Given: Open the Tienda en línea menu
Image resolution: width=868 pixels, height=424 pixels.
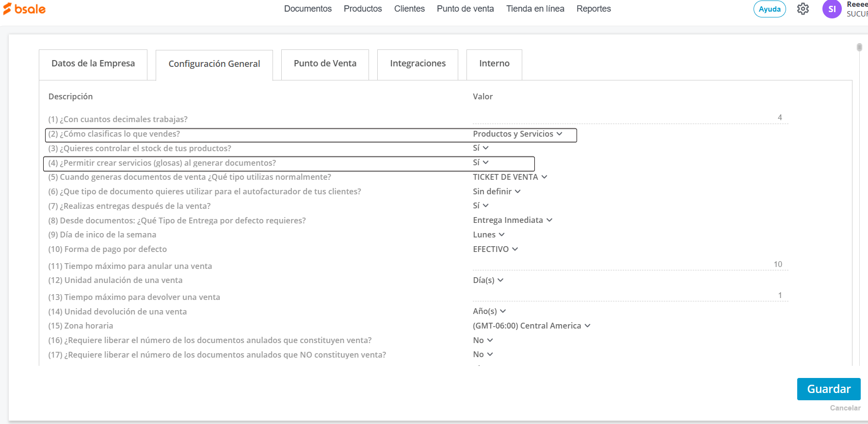Looking at the screenshot, I should [535, 9].
